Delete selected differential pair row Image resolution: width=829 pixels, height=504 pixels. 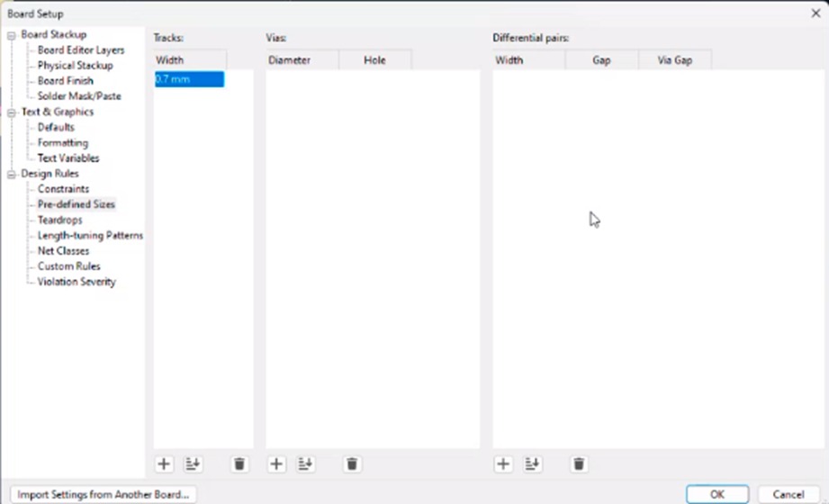pyautogui.click(x=579, y=463)
